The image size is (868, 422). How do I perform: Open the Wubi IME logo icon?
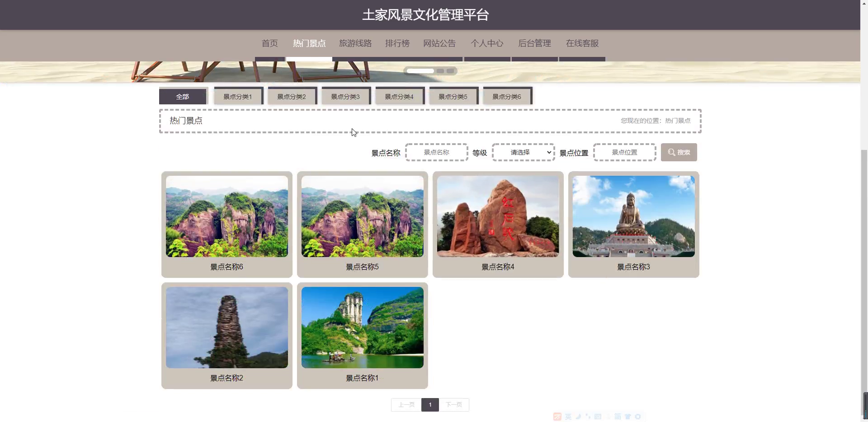coord(557,417)
